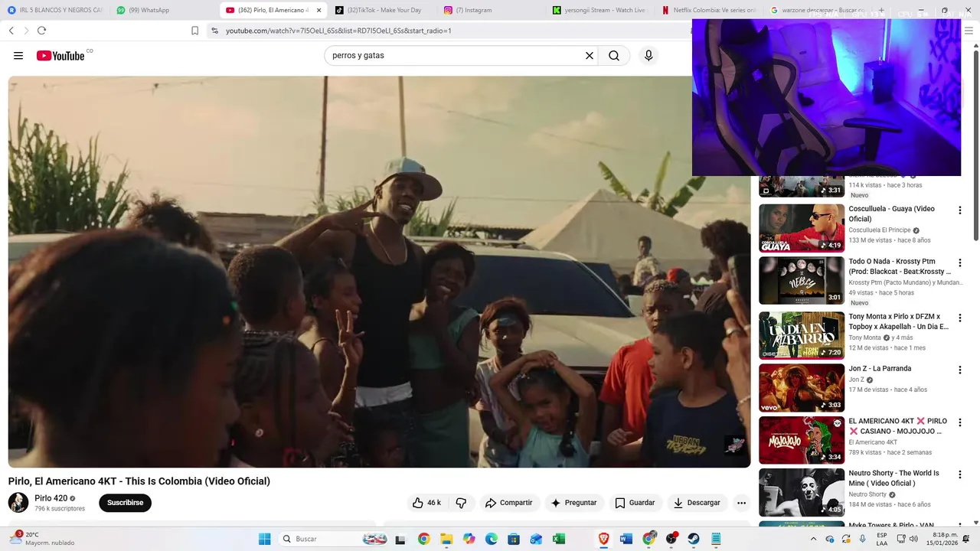
Task: Open the Cosculluela - Guaya thumbnail
Action: [x=802, y=228]
